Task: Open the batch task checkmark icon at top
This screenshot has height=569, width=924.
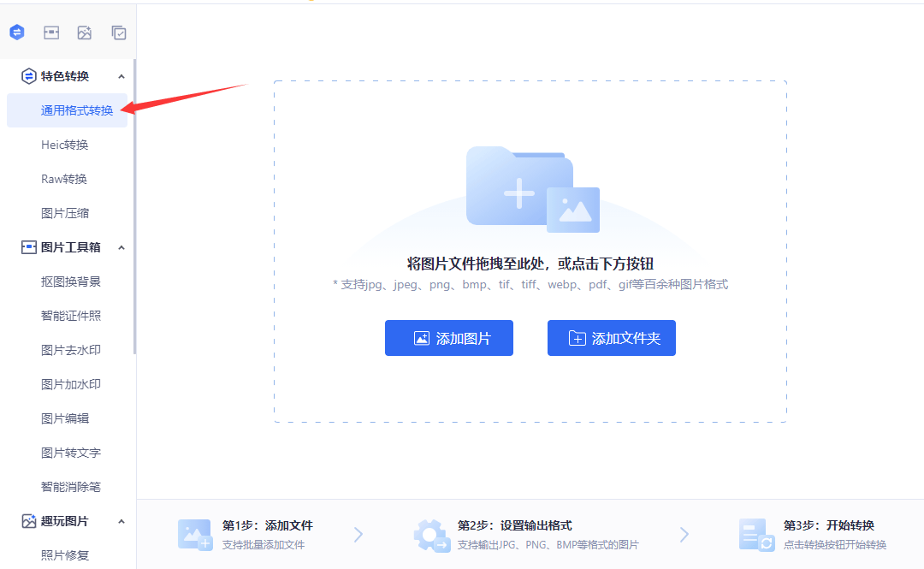Action: click(118, 32)
